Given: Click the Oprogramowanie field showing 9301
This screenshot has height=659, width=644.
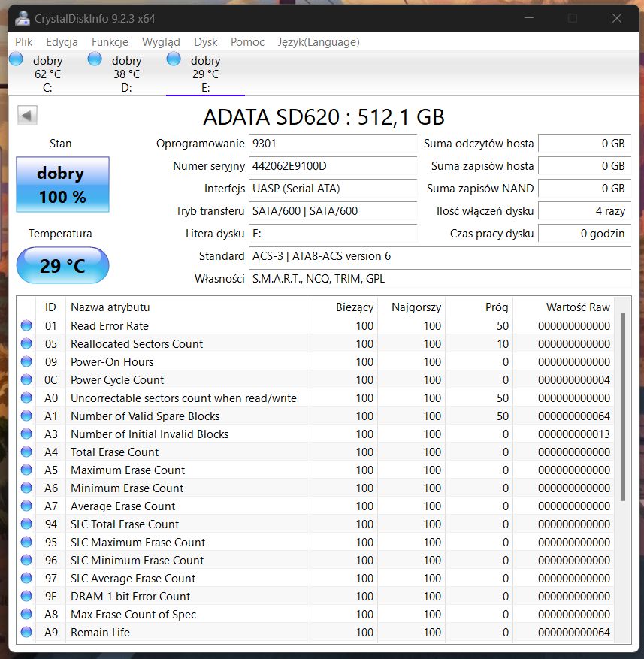Looking at the screenshot, I should 332,144.
